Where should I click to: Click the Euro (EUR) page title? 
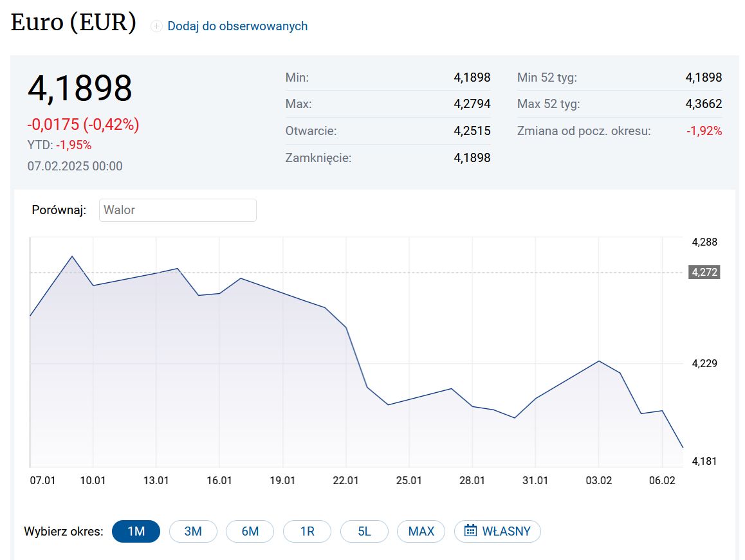pos(72,21)
